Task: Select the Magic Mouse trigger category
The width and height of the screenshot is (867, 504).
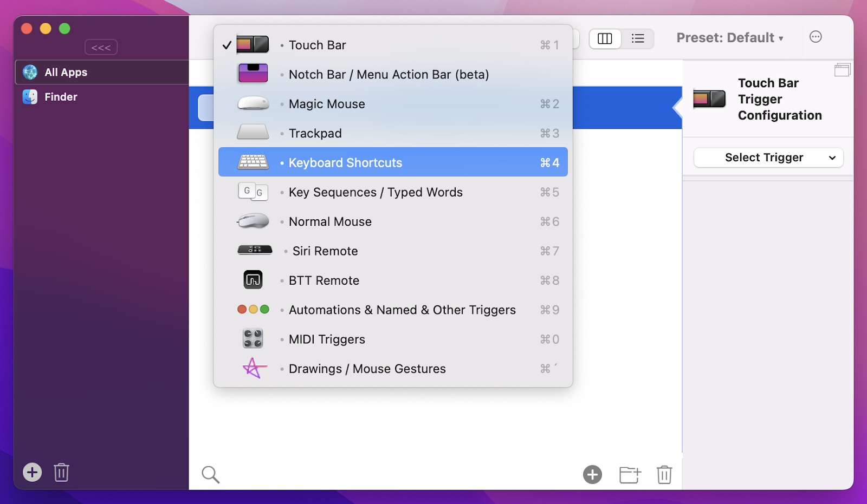Action: coord(326,103)
